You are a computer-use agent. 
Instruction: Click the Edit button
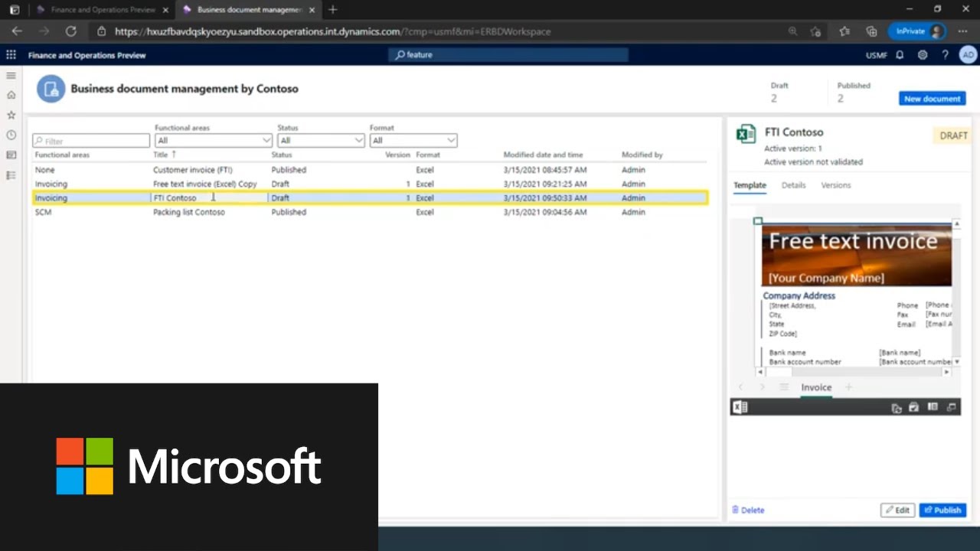897,510
